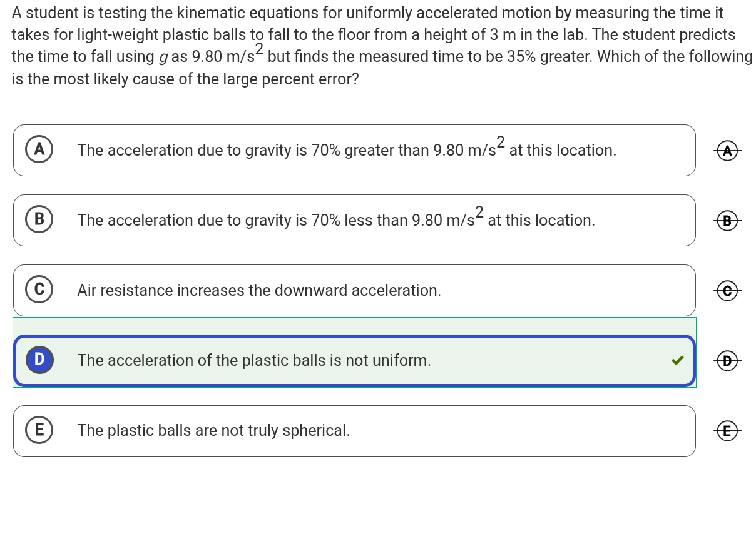This screenshot has width=756, height=539.
Task: Choose the letter E radio circle
Action: [39, 430]
